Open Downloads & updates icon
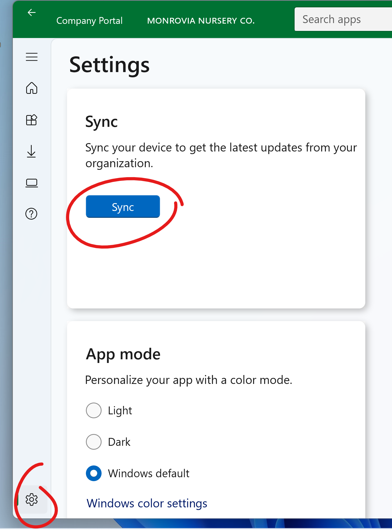The height and width of the screenshot is (532, 392). pyautogui.click(x=31, y=151)
